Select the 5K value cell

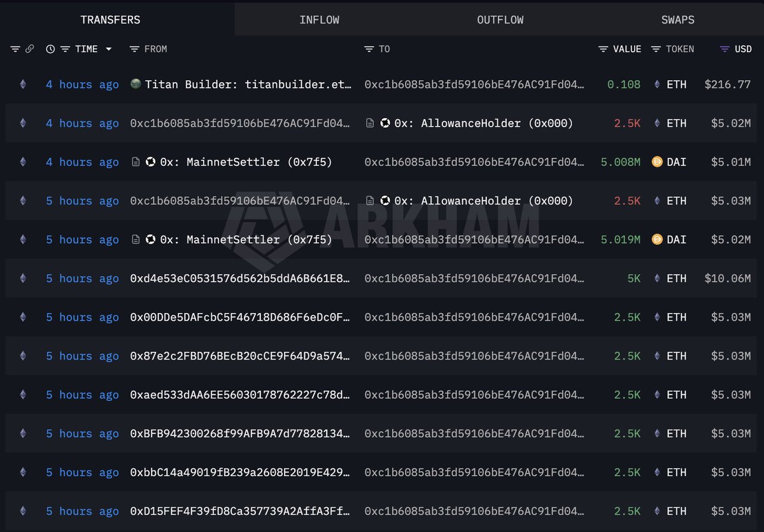pos(634,279)
